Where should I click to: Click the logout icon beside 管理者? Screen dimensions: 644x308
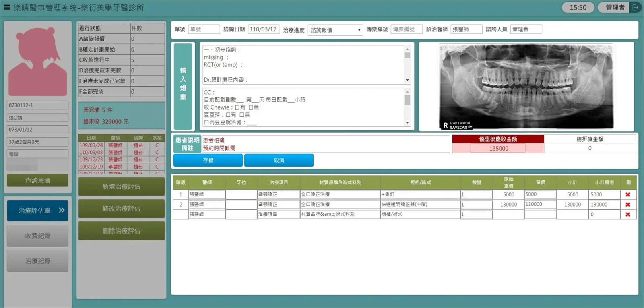click(636, 7)
